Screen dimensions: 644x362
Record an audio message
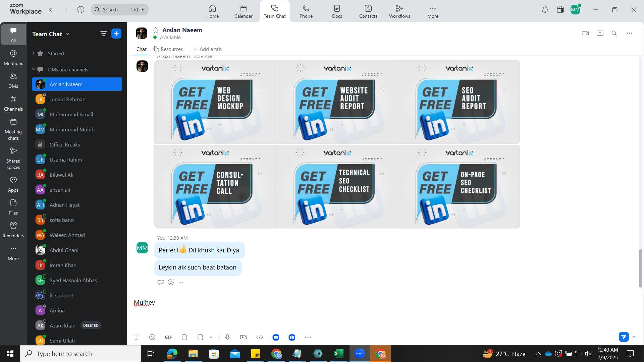(x=227, y=337)
